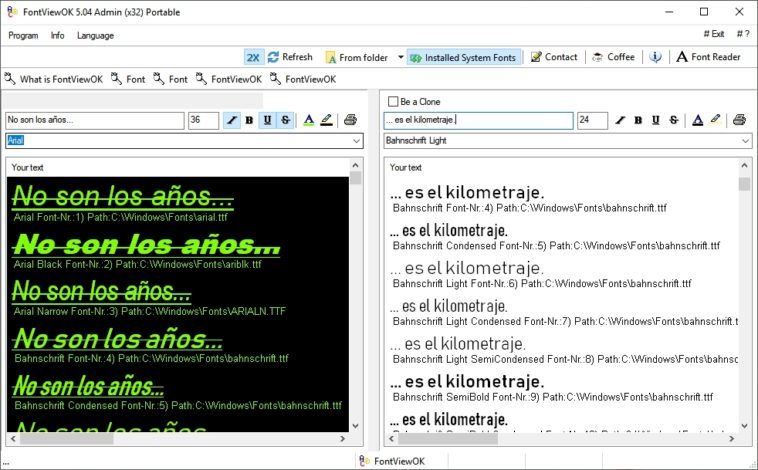Open the Program menu
Screen dimensions: 758x470
point(23,35)
